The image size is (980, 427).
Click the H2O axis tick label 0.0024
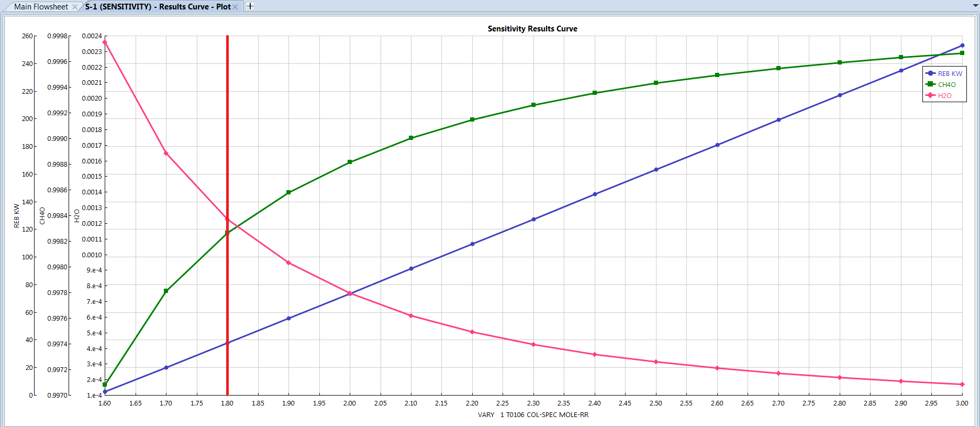92,36
